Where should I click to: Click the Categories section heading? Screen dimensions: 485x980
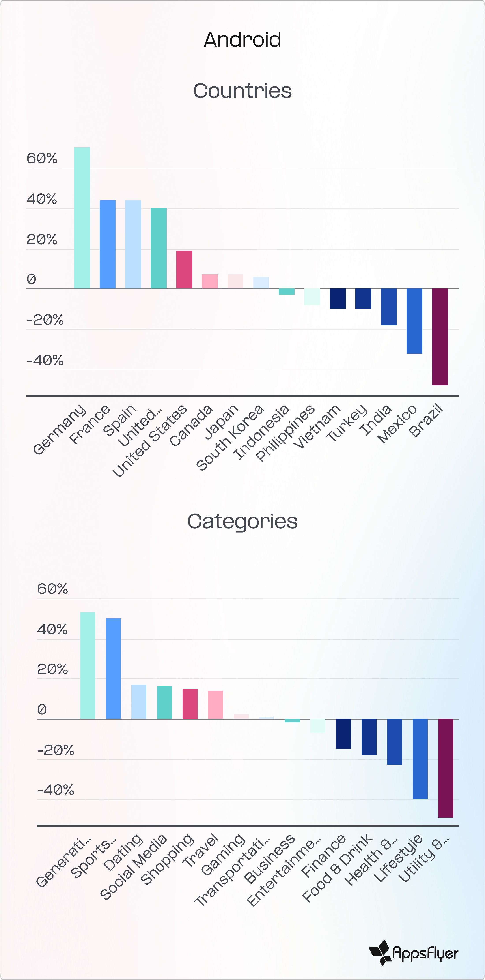(x=242, y=521)
